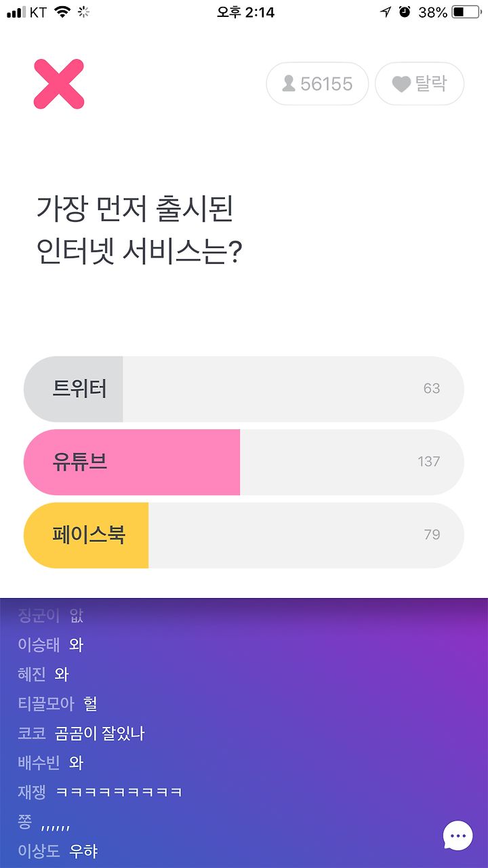Tap the pink X wrong-answer icon
This screenshot has height=868, width=488.
[59, 84]
